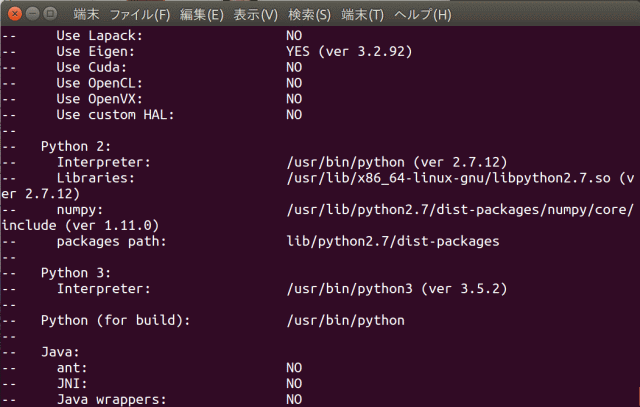Click the lib/python2.7/dist-packages packages path
Viewport: 640px width, 407px height.
(392, 242)
